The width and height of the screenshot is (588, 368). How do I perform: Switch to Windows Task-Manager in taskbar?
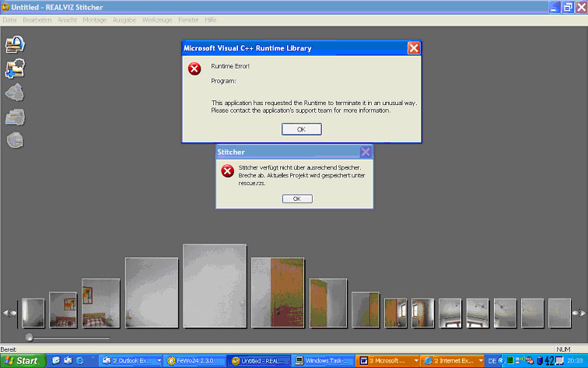[x=322, y=361]
